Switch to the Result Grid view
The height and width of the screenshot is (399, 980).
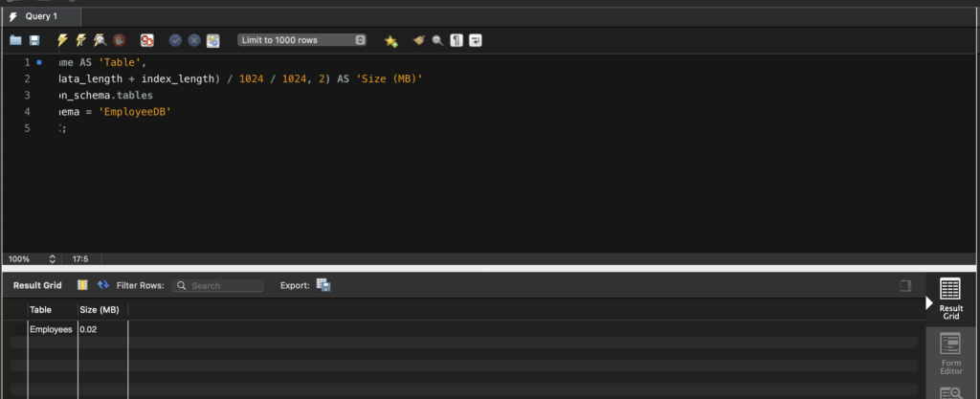pos(950,298)
